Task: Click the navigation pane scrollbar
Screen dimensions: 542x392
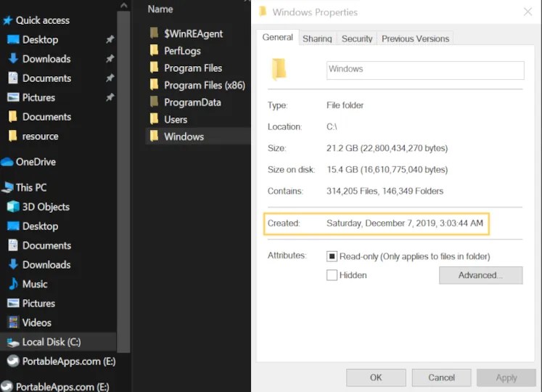Action: (x=124, y=181)
